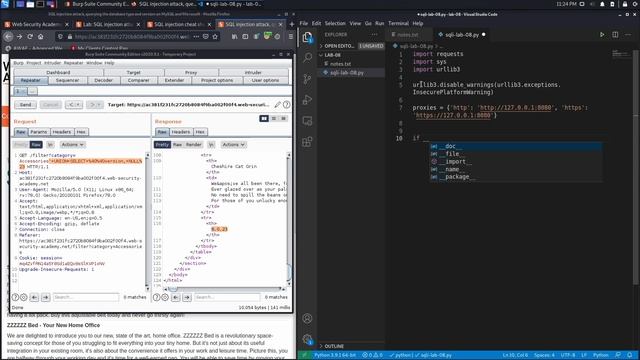The width and height of the screenshot is (640, 360).
Task: Select __name__ autocomplete suggestion
Action: coord(516,169)
